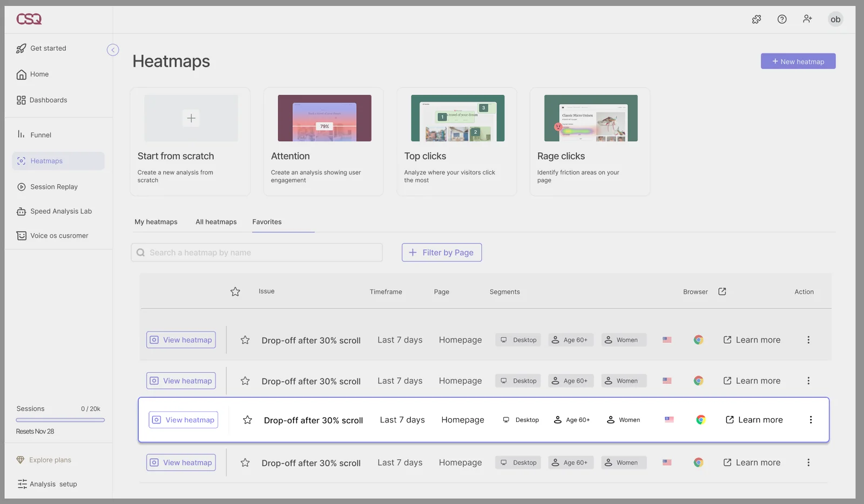
Task: Click View heatmap in the first row
Action: click(x=181, y=340)
